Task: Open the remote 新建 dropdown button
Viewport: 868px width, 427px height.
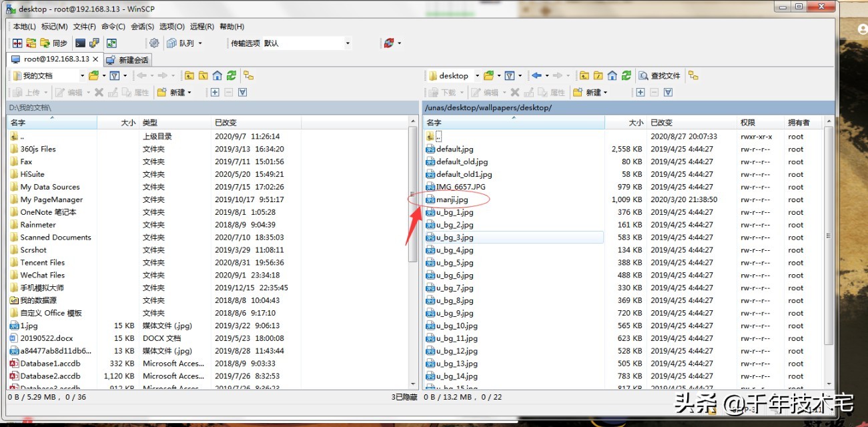Action: click(x=590, y=93)
